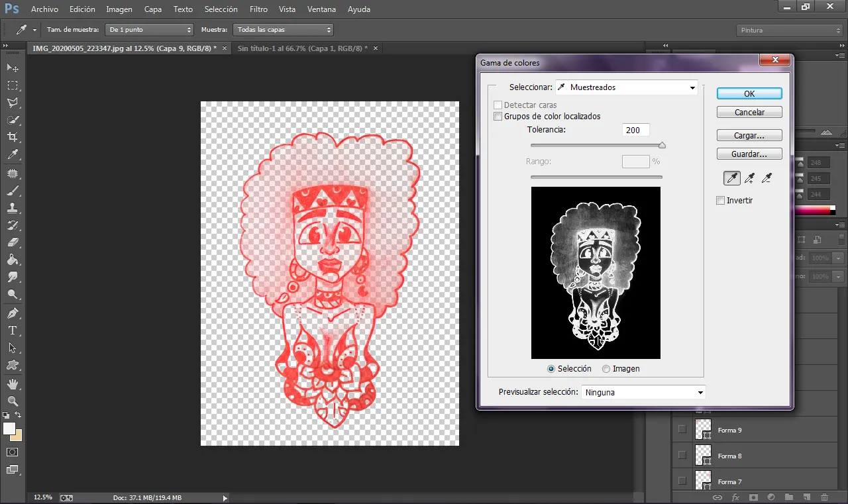
Task: Click the create new layer icon
Action: pyautogui.click(x=806, y=497)
